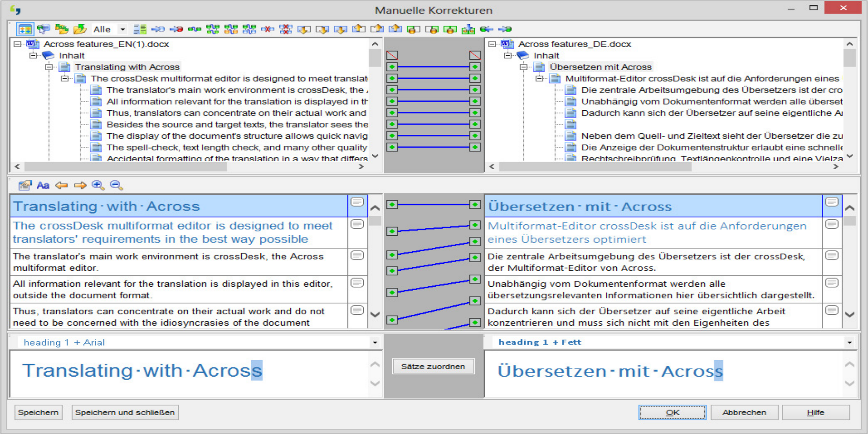The height and width of the screenshot is (435, 868).
Task: Open the segment properties icon
Action: pos(25,186)
